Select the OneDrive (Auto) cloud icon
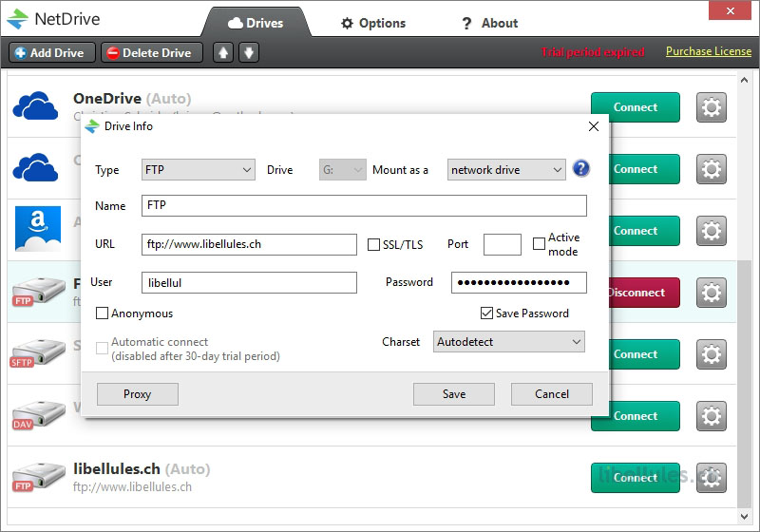 tap(36, 105)
